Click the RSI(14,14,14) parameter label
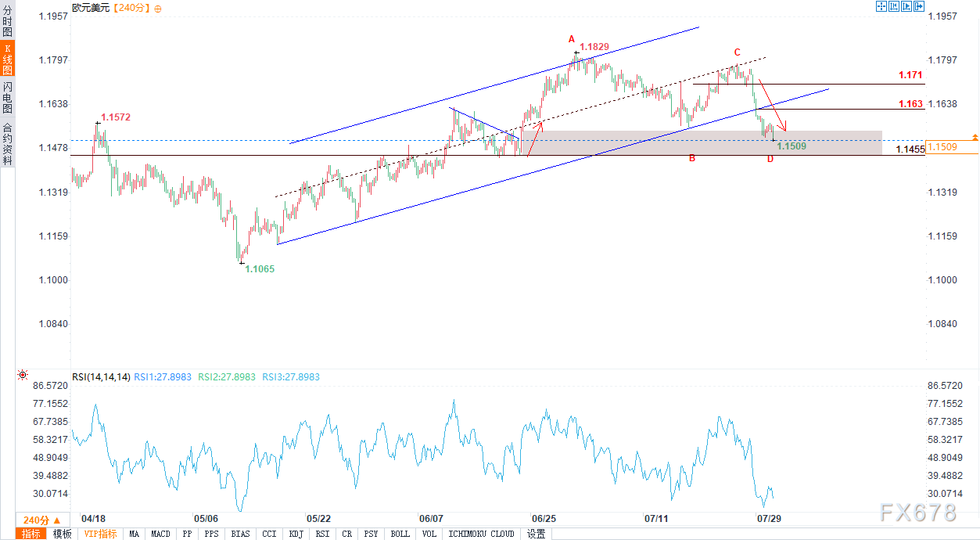This screenshot has height=540, width=980. [x=101, y=377]
